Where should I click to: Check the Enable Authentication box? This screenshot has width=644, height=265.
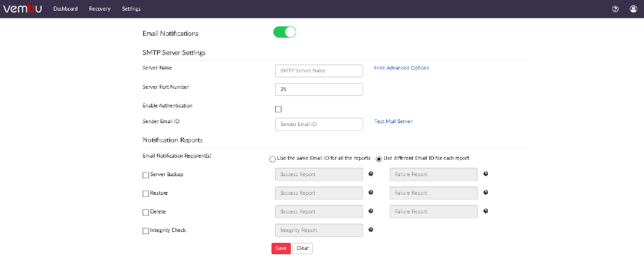(x=279, y=110)
